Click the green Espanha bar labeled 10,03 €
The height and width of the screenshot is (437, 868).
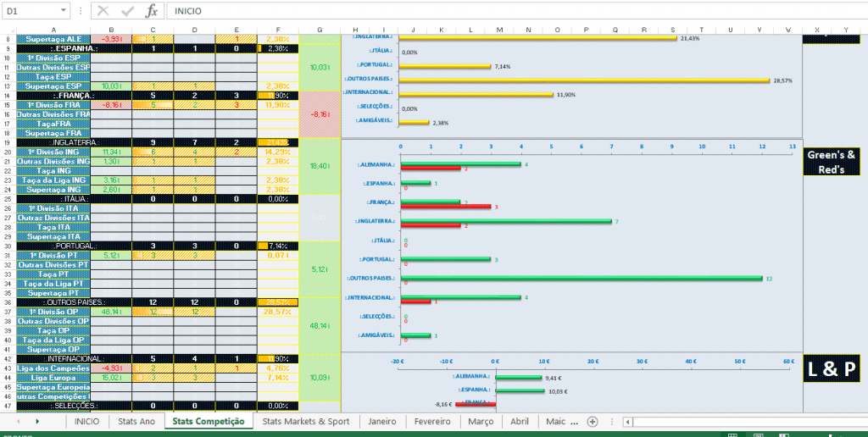[x=520, y=390]
